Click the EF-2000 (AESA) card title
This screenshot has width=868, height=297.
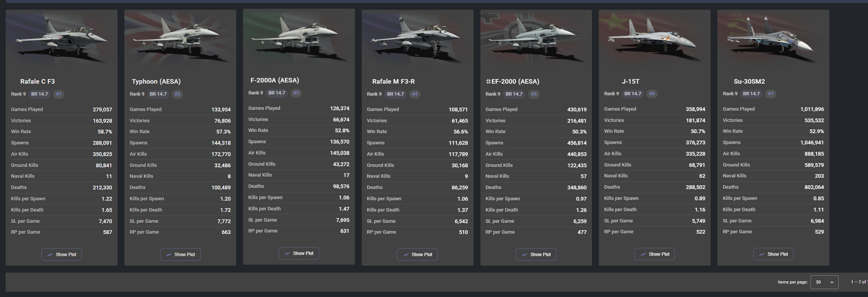tap(512, 81)
